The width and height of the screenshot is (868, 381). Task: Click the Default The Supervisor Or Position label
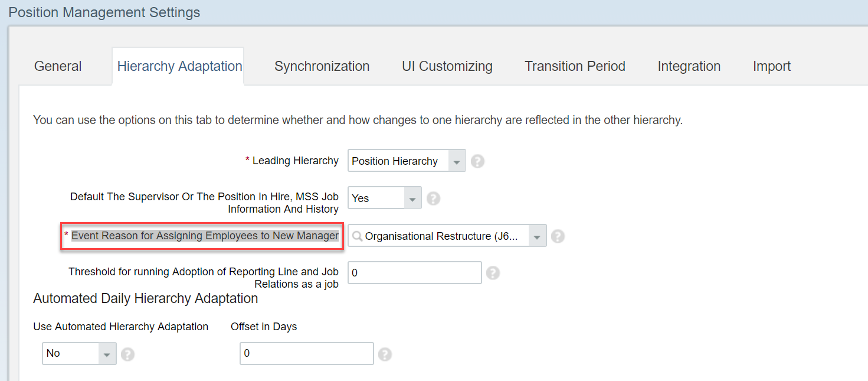tap(204, 203)
